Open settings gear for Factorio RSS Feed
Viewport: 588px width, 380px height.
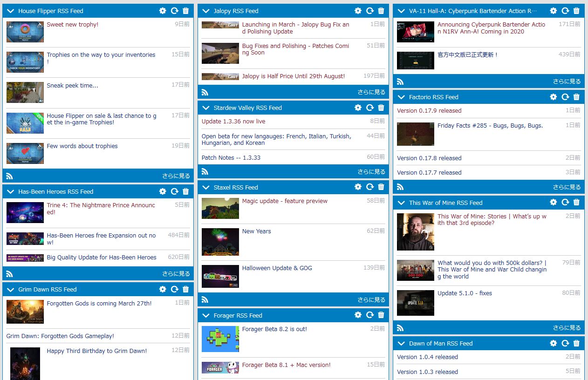pyautogui.click(x=554, y=97)
